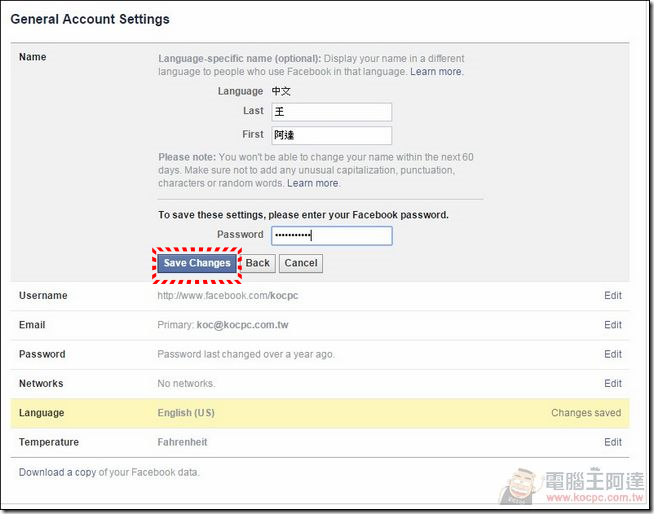654x514 pixels.
Task: Select the Name settings row label
Action: point(33,57)
